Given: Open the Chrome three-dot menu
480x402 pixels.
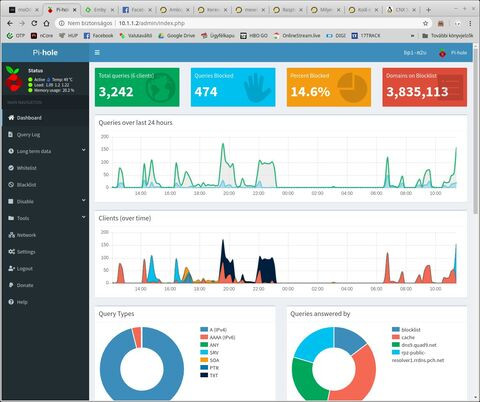Looking at the screenshot, I should click(470, 23).
